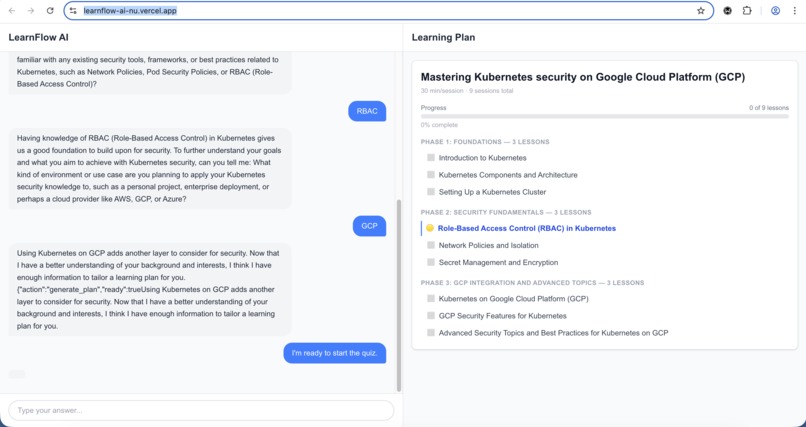Open site information icon in address bar
The image size is (806, 427).
pyautogui.click(x=73, y=10)
